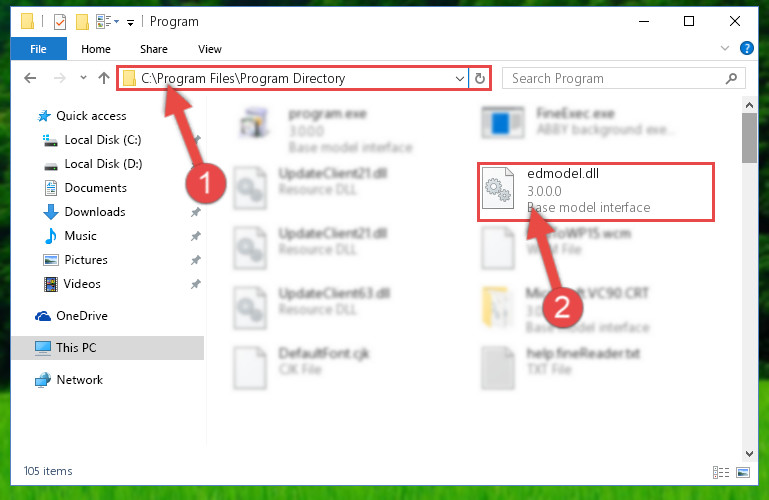Open the File menu tab
Viewport: 769px width, 500px height.
[39, 49]
